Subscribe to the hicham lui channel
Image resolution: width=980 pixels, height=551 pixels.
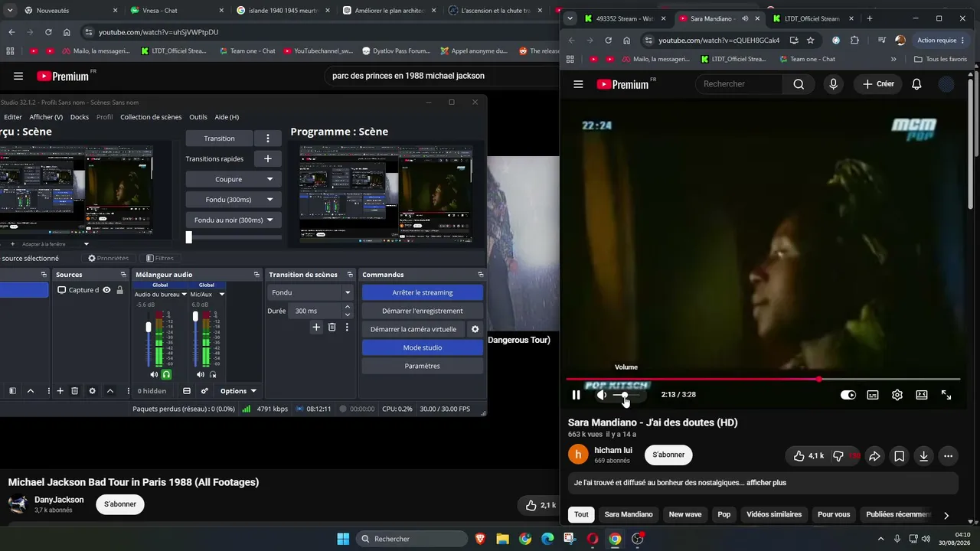[668, 455]
